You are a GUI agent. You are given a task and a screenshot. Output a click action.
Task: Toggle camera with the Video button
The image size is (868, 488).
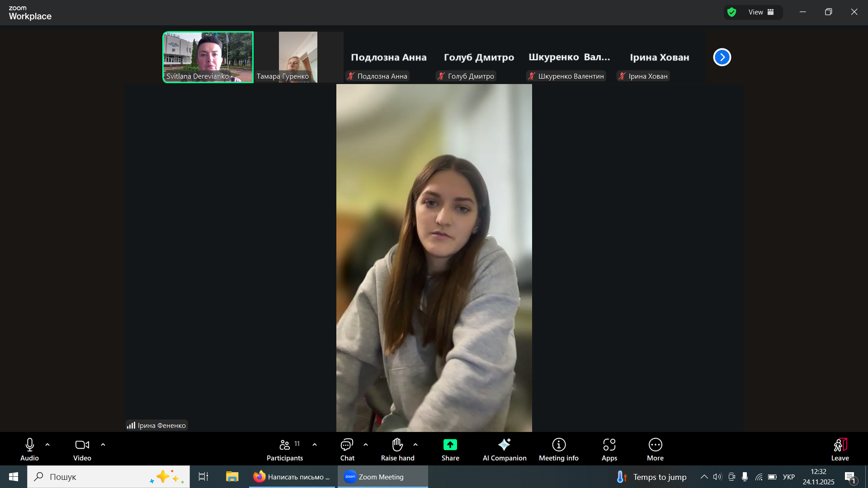coord(82,450)
